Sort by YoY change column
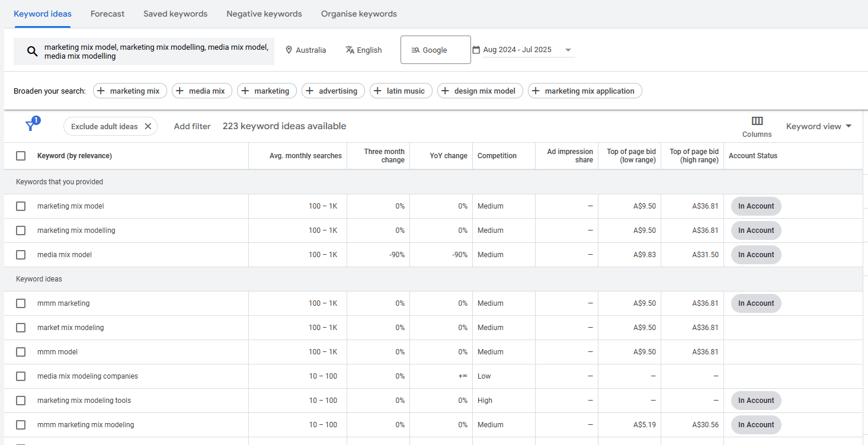Image resolution: width=868 pixels, height=445 pixels. [x=449, y=156]
